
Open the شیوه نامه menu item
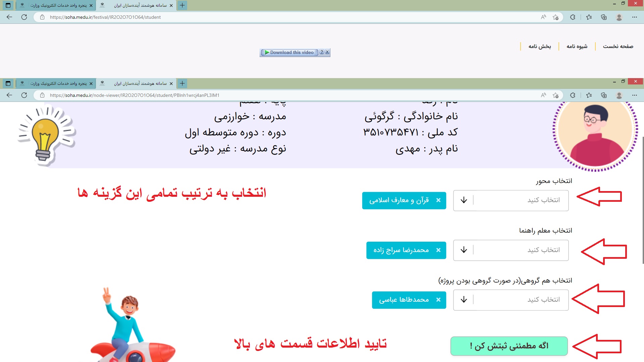(577, 46)
